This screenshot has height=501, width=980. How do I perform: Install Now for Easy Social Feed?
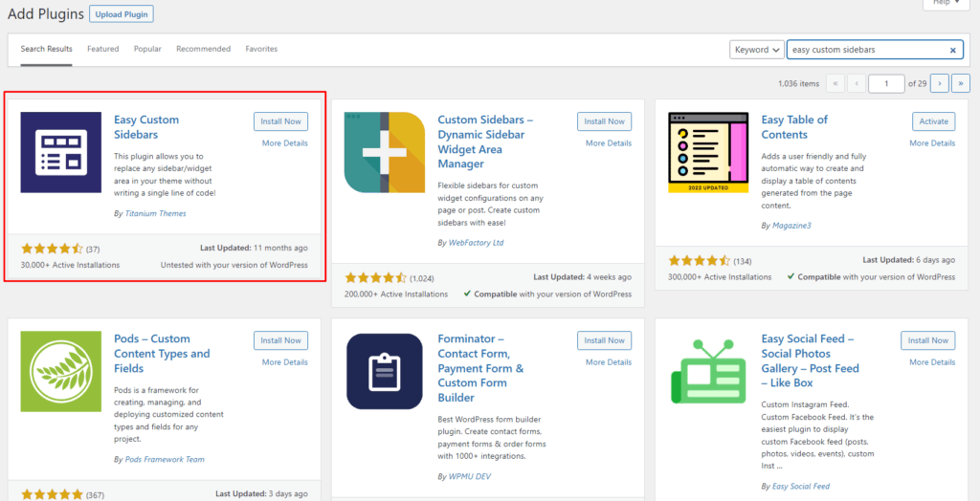click(928, 340)
